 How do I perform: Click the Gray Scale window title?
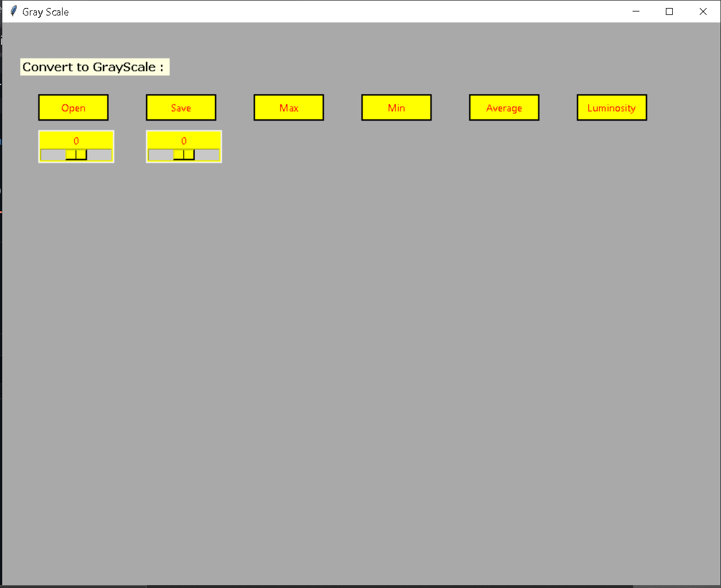coord(45,11)
